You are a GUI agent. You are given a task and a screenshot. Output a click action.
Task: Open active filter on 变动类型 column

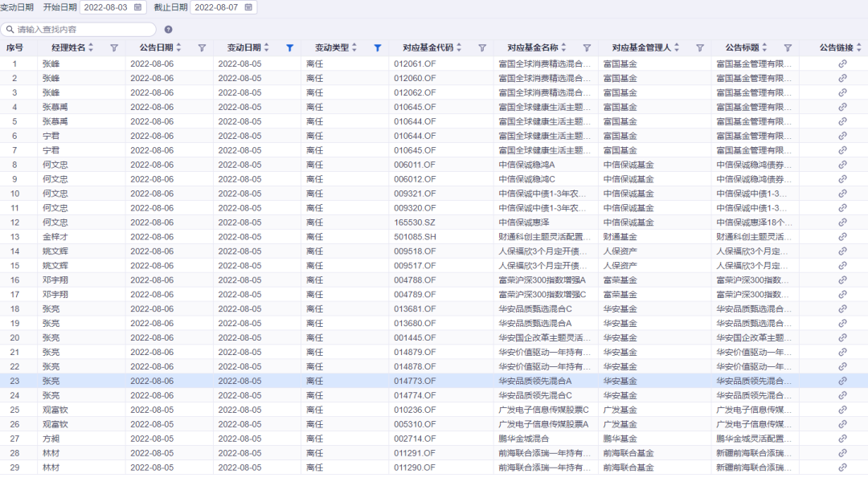click(378, 48)
